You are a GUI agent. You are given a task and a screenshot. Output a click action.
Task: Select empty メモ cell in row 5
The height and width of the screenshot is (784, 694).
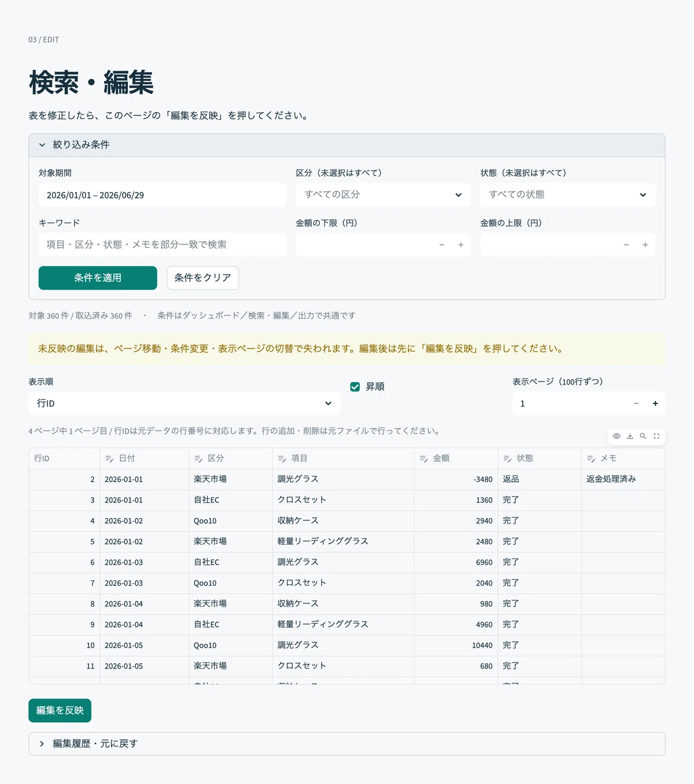623,542
